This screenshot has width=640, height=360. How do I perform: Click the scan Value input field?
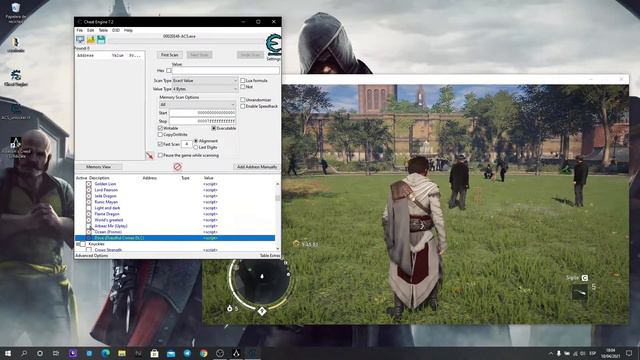pos(226,71)
